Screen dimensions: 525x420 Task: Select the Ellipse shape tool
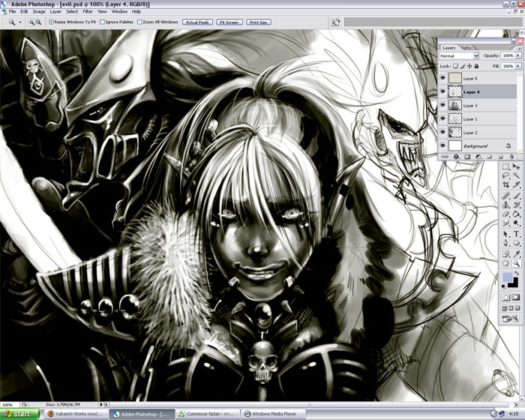click(x=516, y=243)
